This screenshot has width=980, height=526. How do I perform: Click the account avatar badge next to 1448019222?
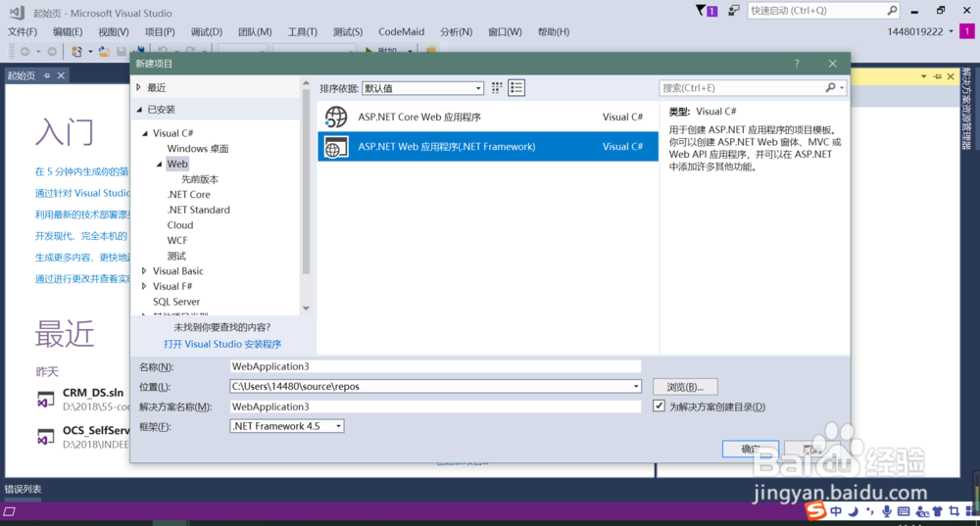(x=967, y=31)
